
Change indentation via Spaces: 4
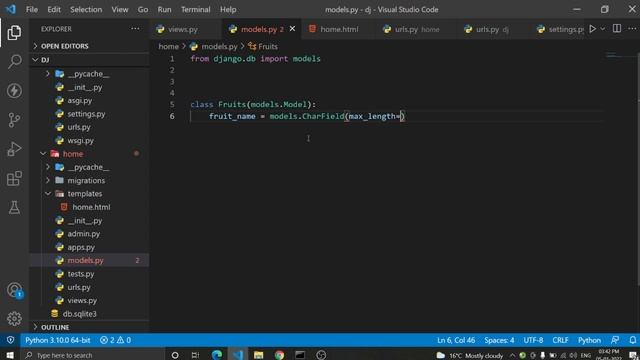[499, 340]
